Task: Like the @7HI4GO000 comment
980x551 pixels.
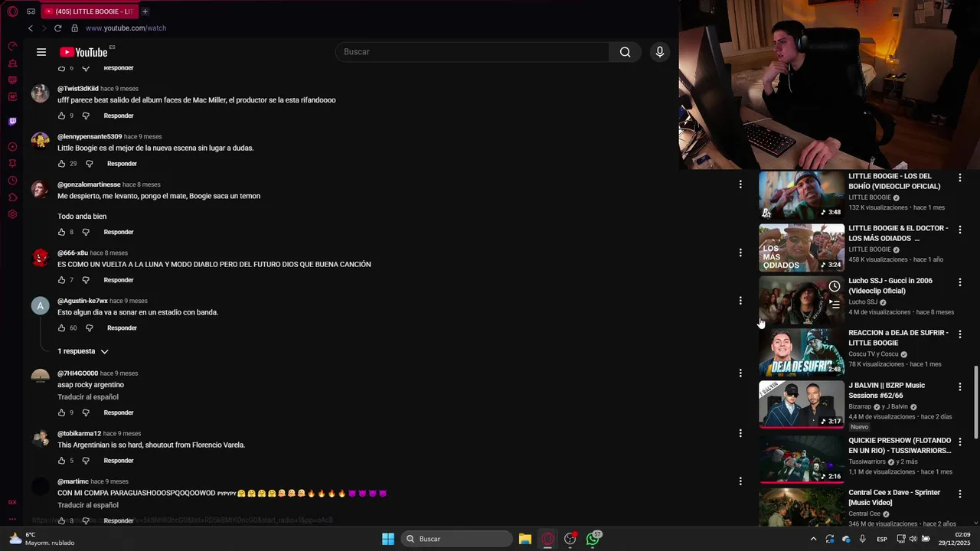Action: tap(61, 412)
